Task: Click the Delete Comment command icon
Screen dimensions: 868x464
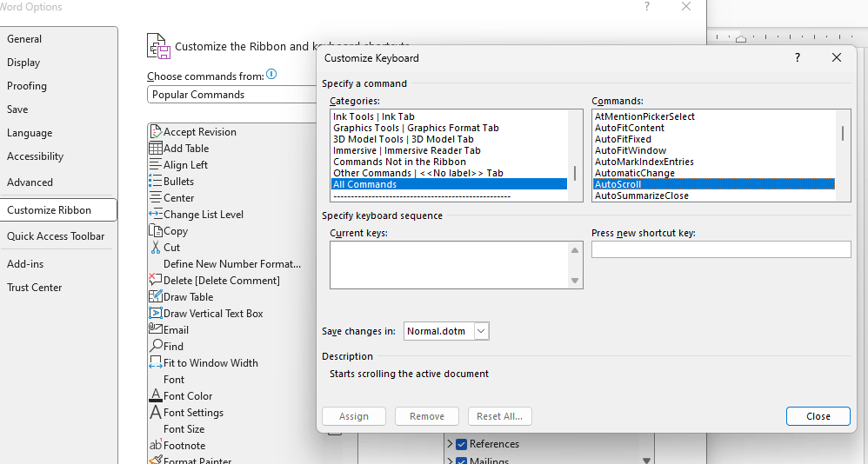Action: 156,281
